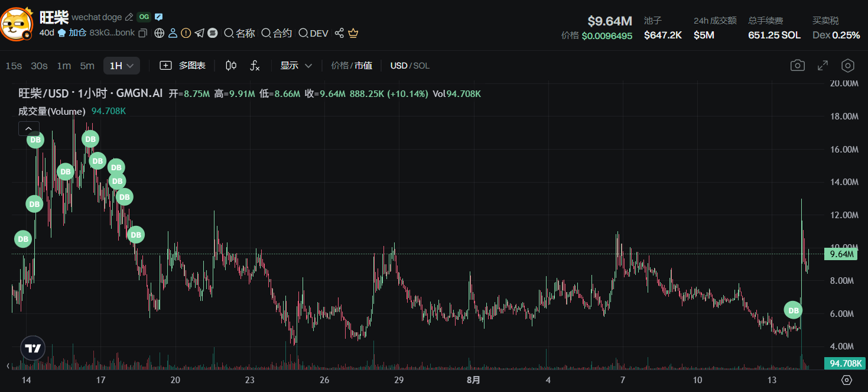Switch currency to USD
Screen dimensions: 868x392
tap(399, 66)
